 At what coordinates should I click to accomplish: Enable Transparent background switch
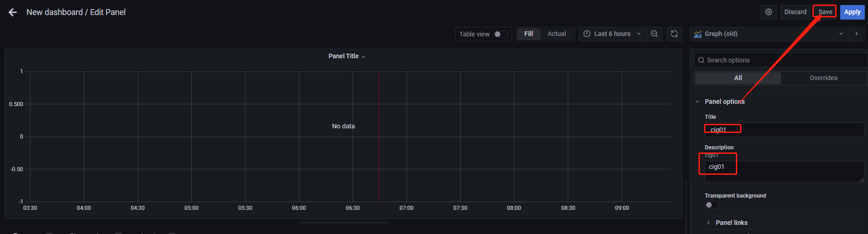tap(712, 205)
